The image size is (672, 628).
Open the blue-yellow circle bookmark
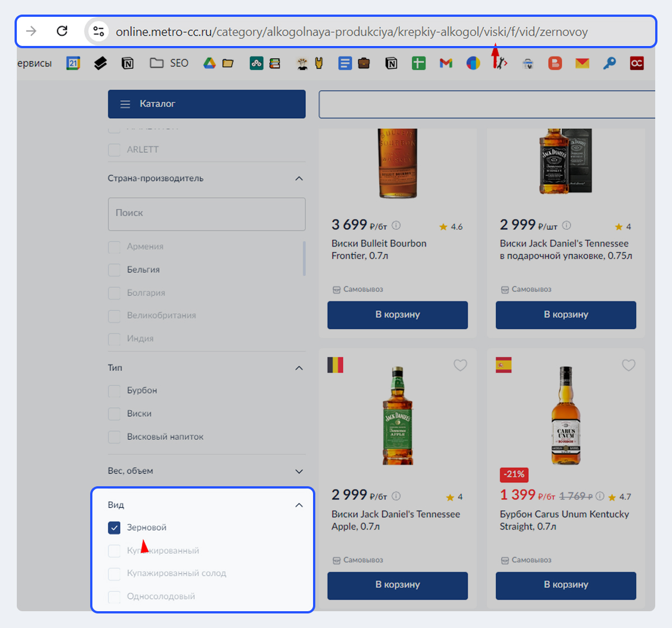(473, 63)
